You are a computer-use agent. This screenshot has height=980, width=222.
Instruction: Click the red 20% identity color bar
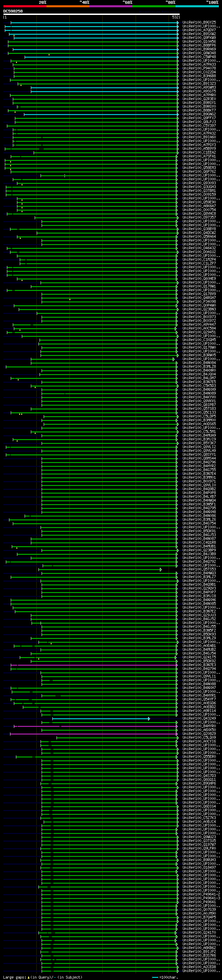(25, 6)
